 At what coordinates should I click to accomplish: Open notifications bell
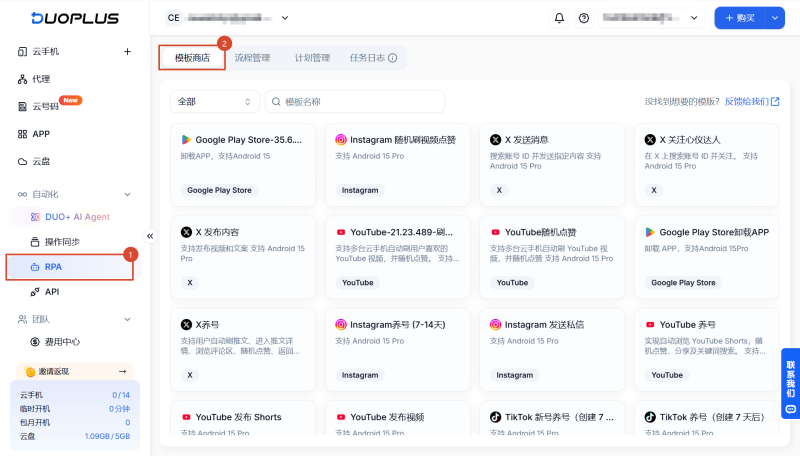click(x=559, y=18)
